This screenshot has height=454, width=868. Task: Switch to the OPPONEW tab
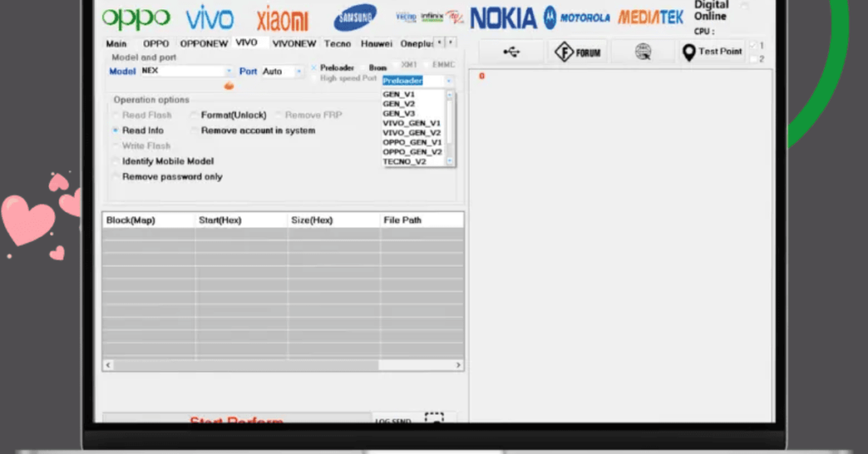tap(203, 44)
